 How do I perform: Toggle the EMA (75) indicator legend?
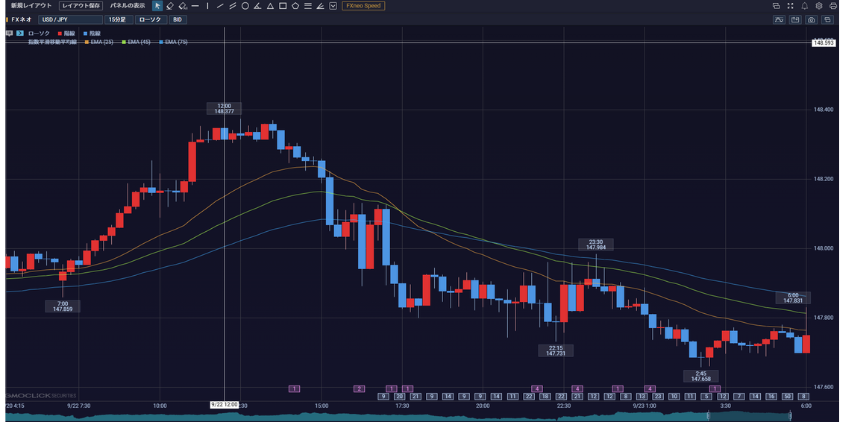click(x=175, y=42)
